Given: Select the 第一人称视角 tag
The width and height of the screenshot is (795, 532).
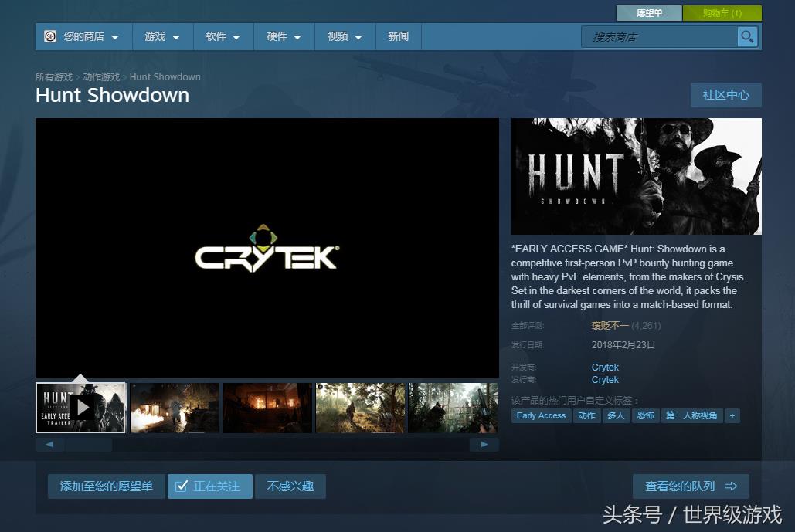Looking at the screenshot, I should (x=691, y=416).
